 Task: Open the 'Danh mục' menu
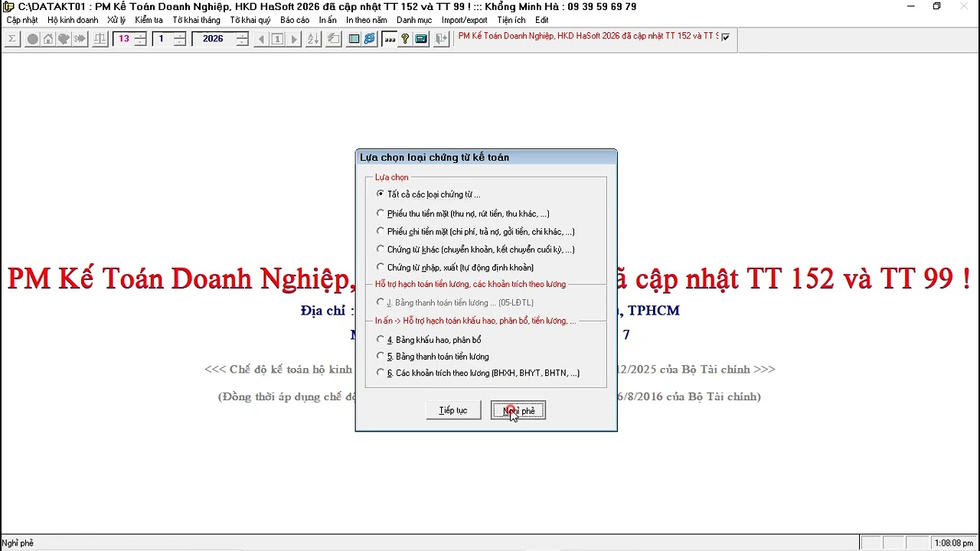click(x=414, y=21)
